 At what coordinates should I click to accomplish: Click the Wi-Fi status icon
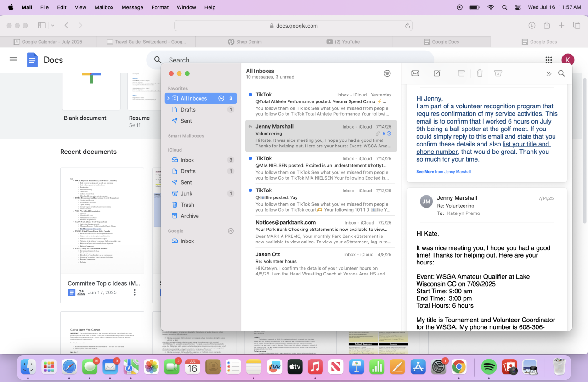[491, 7]
